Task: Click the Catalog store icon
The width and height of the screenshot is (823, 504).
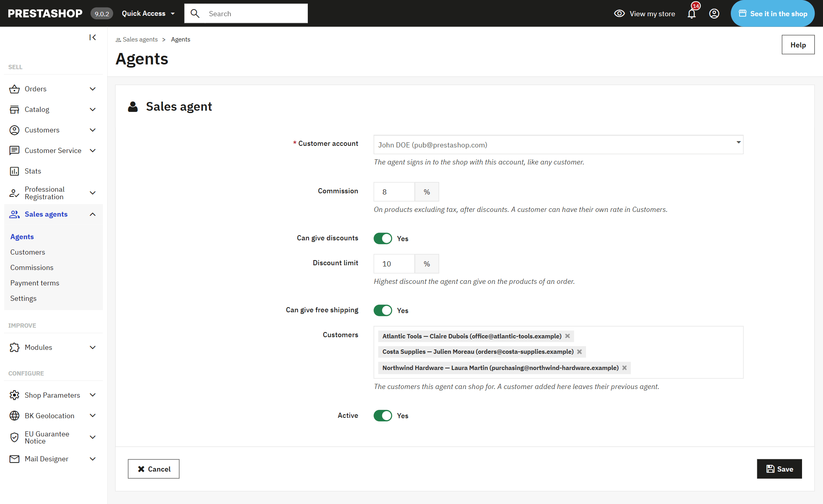Action: tap(14, 109)
